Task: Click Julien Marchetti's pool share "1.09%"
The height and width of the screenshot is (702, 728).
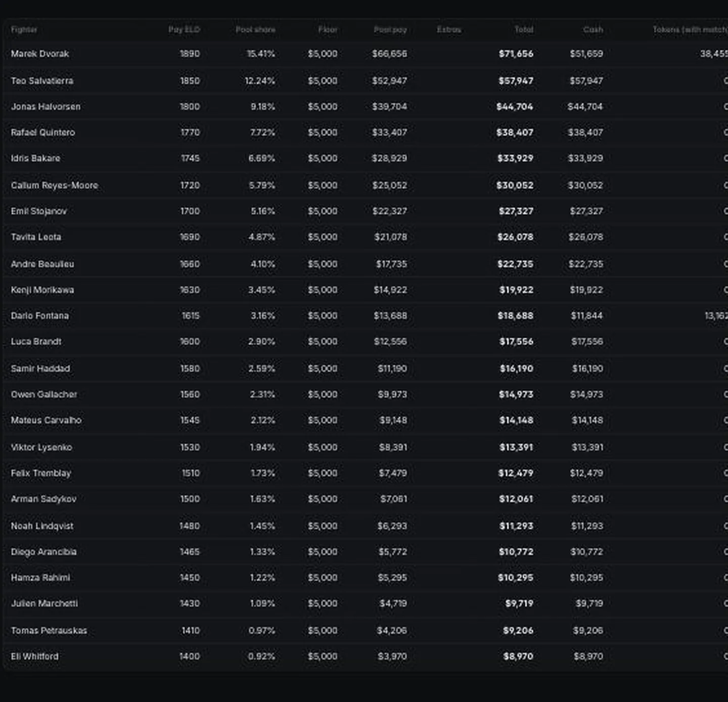Action: (x=262, y=604)
